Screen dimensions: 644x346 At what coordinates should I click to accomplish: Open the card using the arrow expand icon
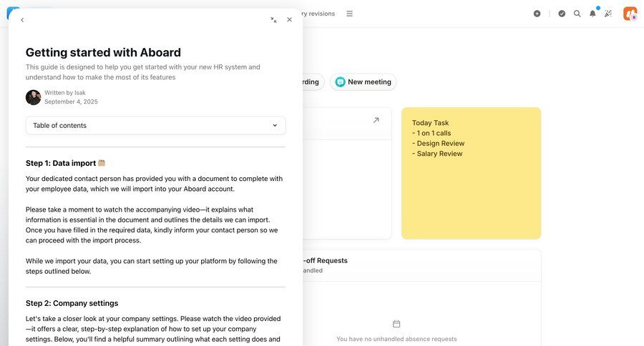[x=376, y=120]
